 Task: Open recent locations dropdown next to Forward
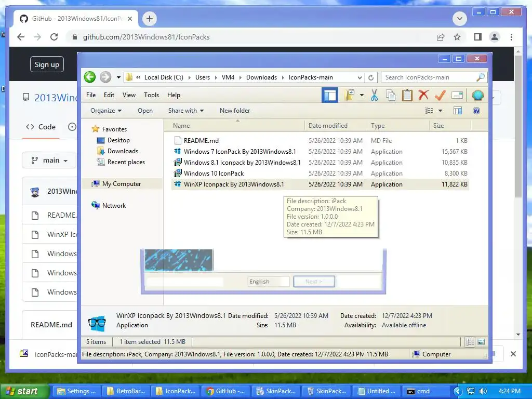tap(118, 77)
